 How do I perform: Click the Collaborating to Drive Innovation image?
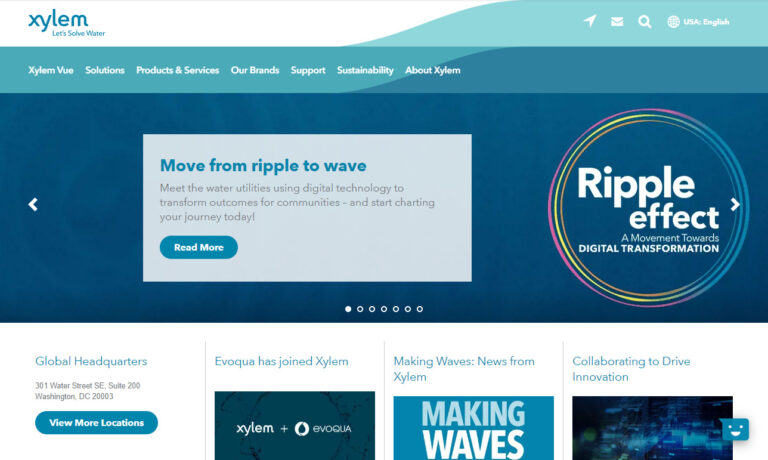pos(652,428)
